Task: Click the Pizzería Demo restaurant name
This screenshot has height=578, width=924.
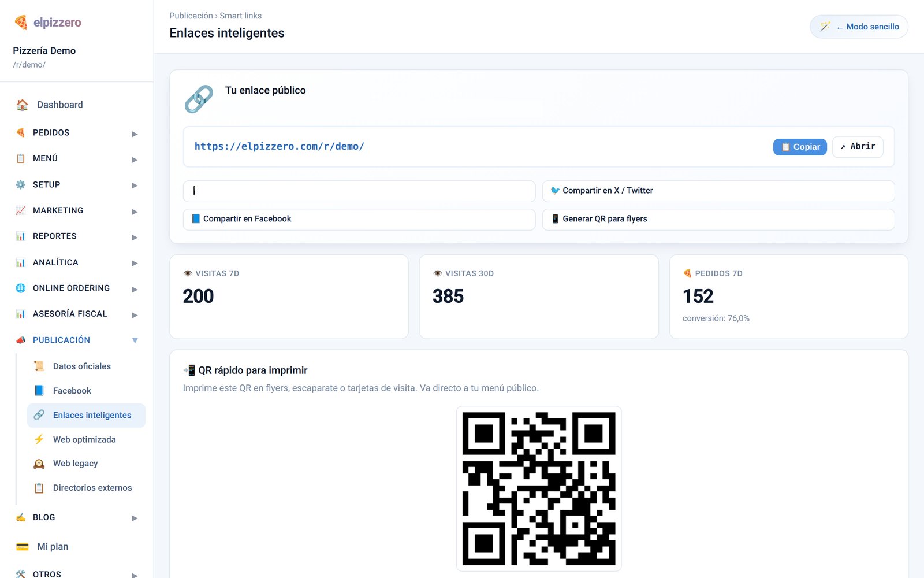Action: tap(44, 51)
